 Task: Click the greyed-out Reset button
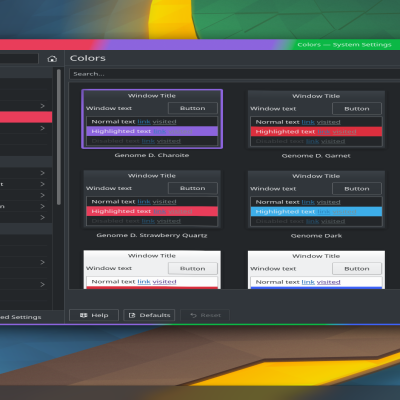205,315
